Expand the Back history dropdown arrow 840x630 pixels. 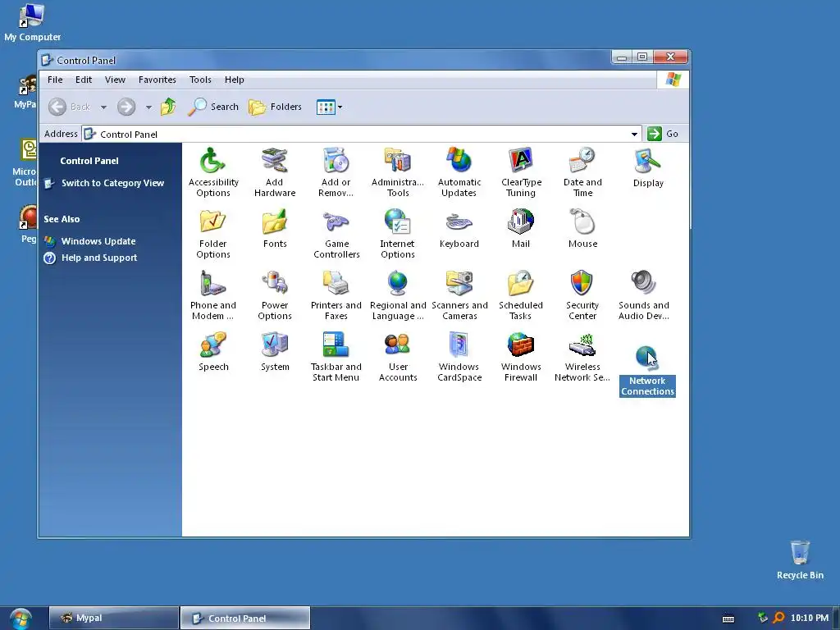click(103, 107)
